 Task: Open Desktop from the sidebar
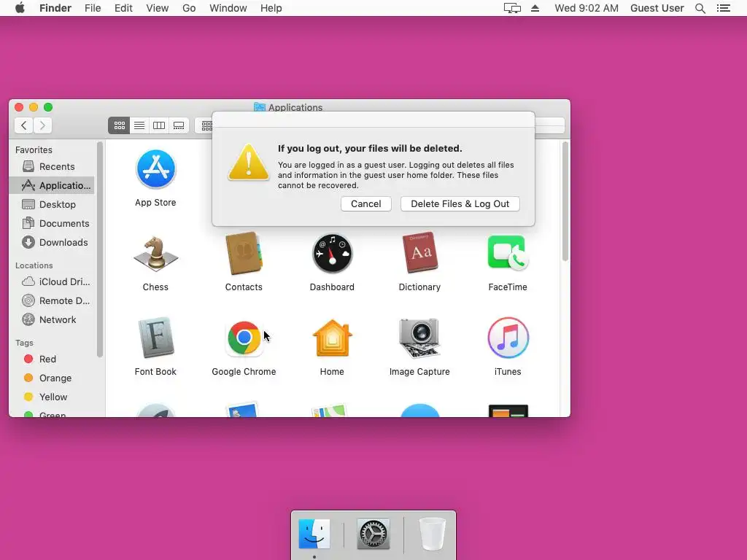[52, 204]
